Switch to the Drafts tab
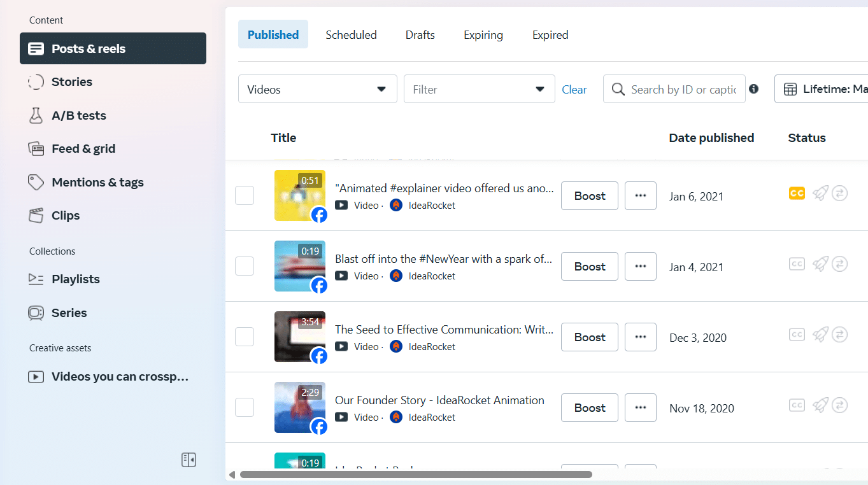The image size is (868, 485). (420, 35)
